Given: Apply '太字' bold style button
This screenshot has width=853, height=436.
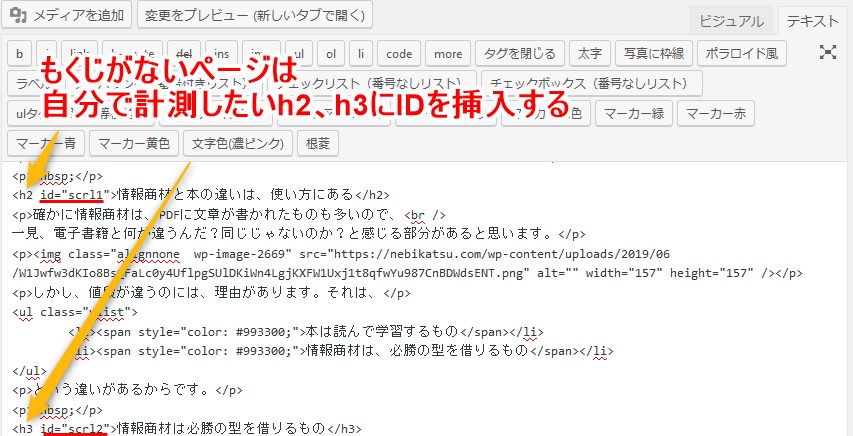Looking at the screenshot, I should [x=590, y=53].
